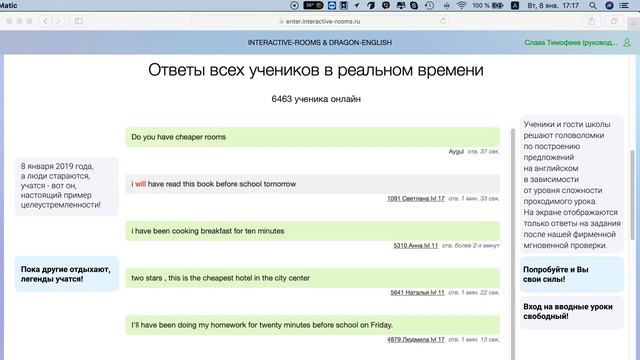
Task: Click the TeamViewer menu bar icon
Action: click(331, 5)
